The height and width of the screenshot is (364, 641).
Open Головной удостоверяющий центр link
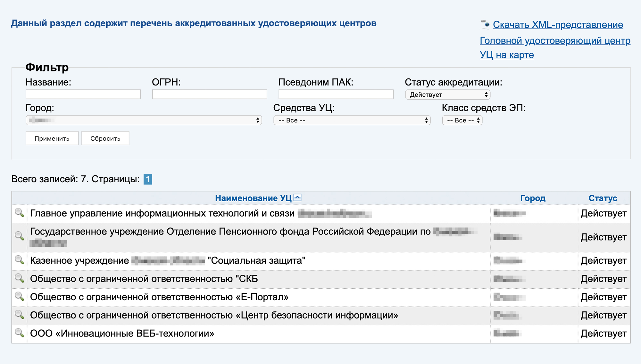(555, 41)
